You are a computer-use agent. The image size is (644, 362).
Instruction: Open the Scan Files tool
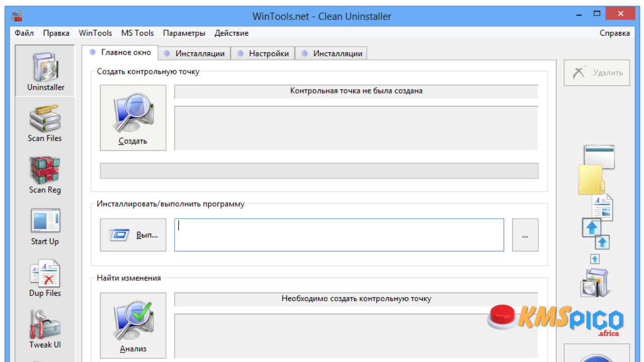click(x=45, y=123)
